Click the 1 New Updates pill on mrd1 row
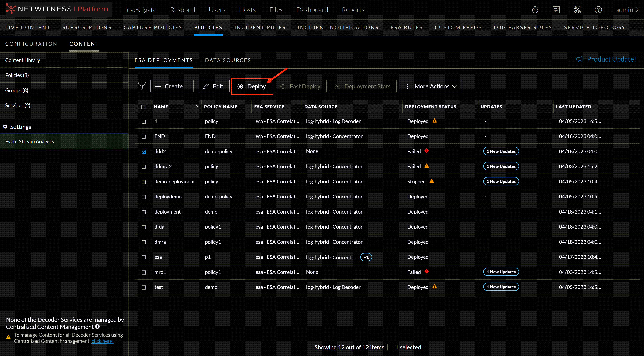 (501, 272)
